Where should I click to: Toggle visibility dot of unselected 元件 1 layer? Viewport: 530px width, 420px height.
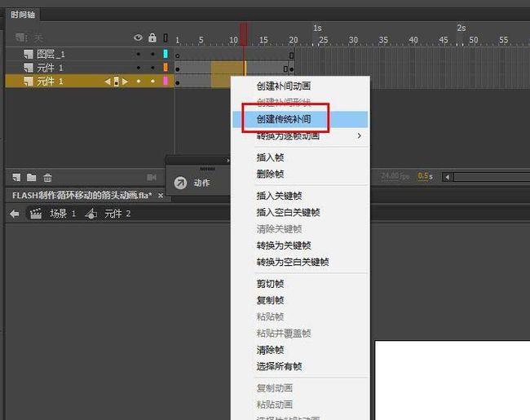(x=139, y=68)
